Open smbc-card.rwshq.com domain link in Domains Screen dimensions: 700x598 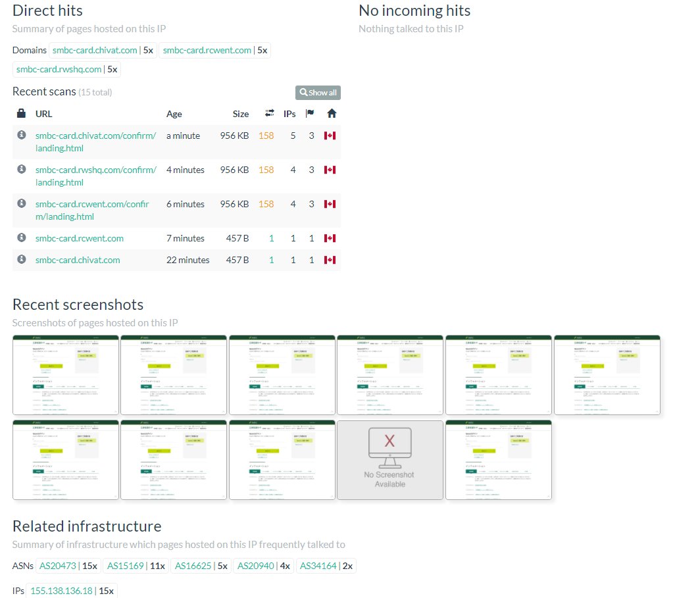coord(59,70)
